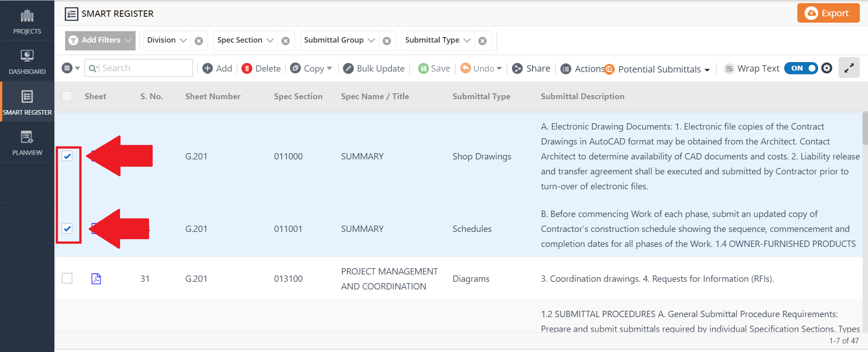Uncheck the 011000 Shop Drawings row checkbox
The width and height of the screenshot is (868, 352).
coord(67,156)
